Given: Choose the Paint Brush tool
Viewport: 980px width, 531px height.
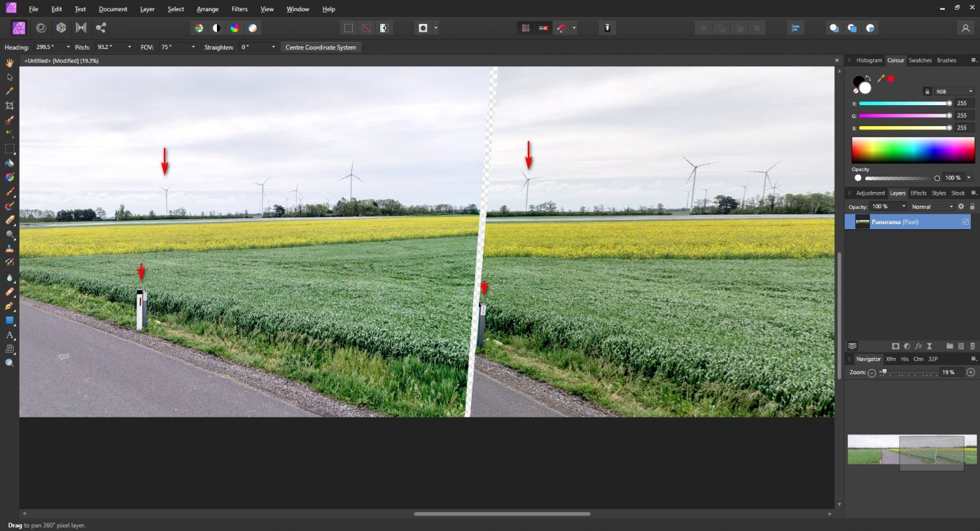Looking at the screenshot, I should (x=10, y=191).
